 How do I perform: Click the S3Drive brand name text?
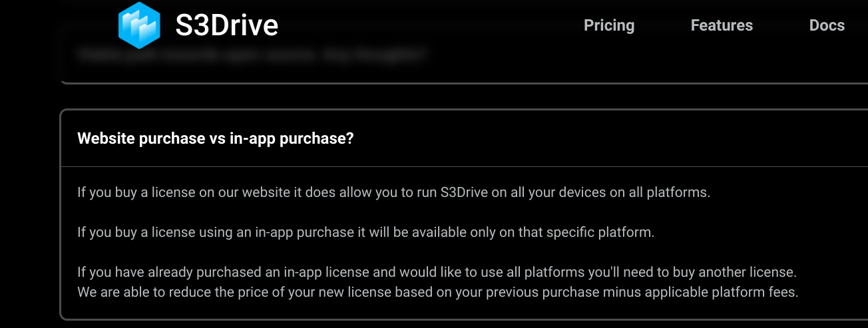pyautogui.click(x=227, y=25)
